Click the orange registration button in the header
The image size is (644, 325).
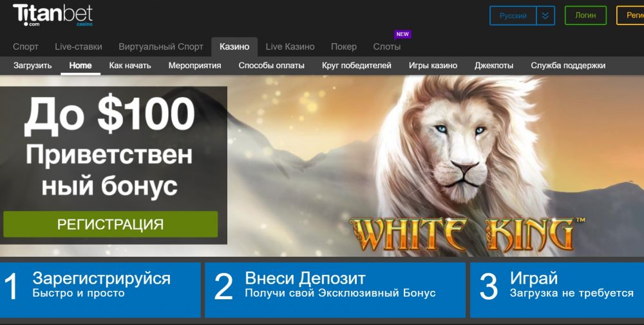630,15
